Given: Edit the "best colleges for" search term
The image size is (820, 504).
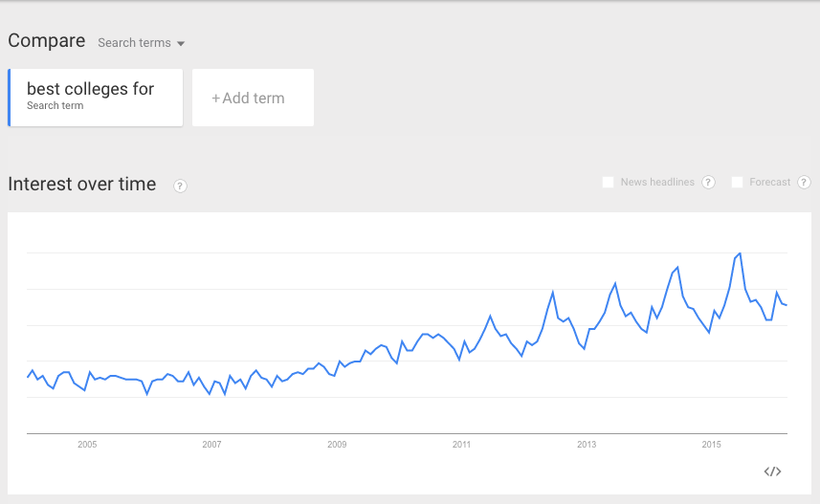Looking at the screenshot, I should tap(90, 89).
